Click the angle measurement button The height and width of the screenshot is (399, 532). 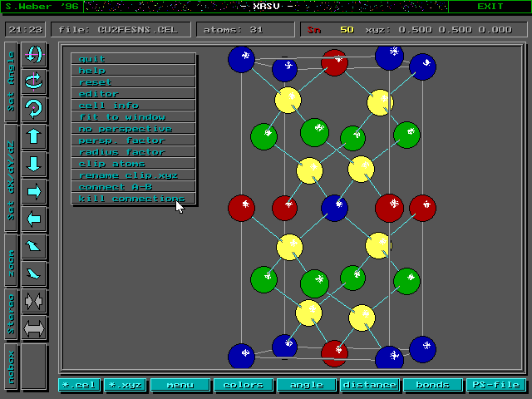(307, 385)
